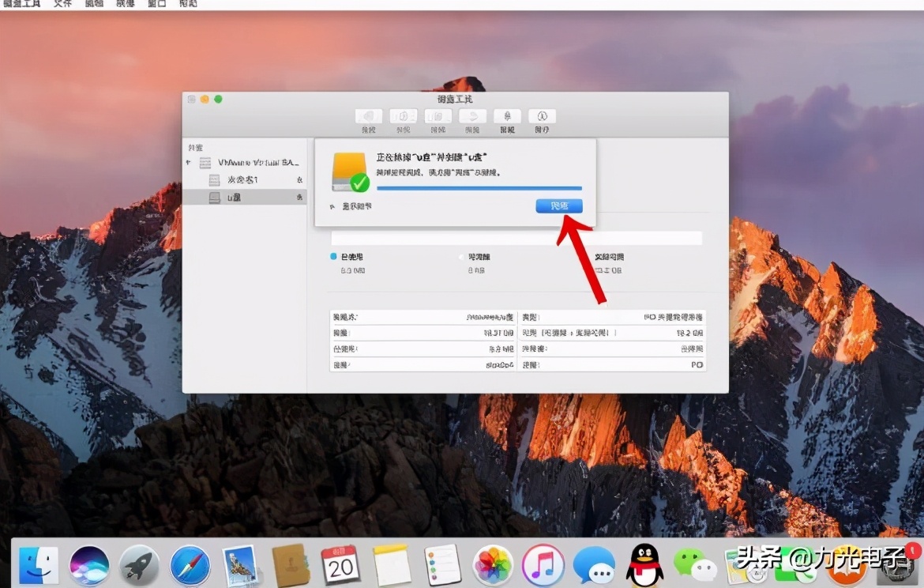This screenshot has height=588, width=924.
Task: Click the Restore toolbar icon
Action: coord(472,117)
